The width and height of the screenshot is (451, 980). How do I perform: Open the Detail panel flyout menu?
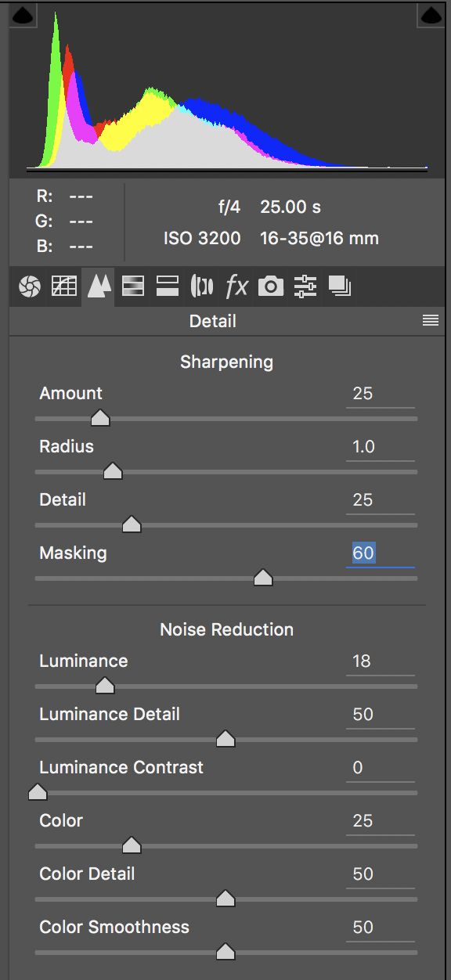tap(431, 321)
